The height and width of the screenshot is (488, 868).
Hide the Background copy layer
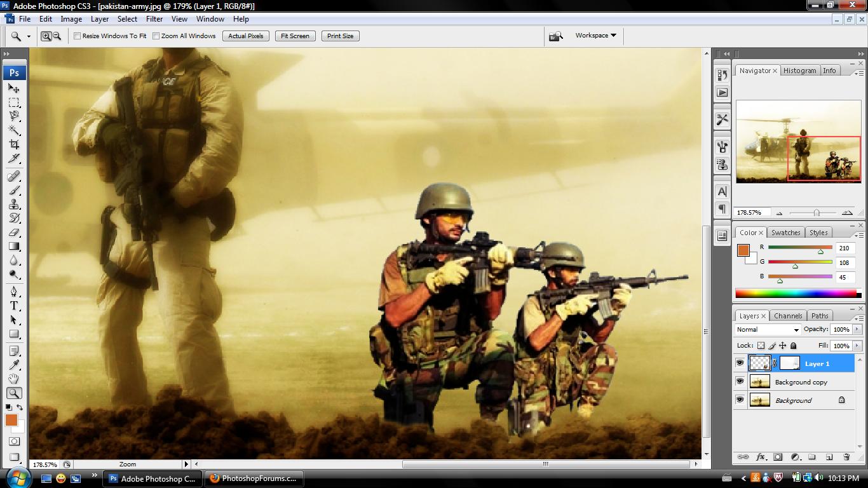tap(740, 382)
